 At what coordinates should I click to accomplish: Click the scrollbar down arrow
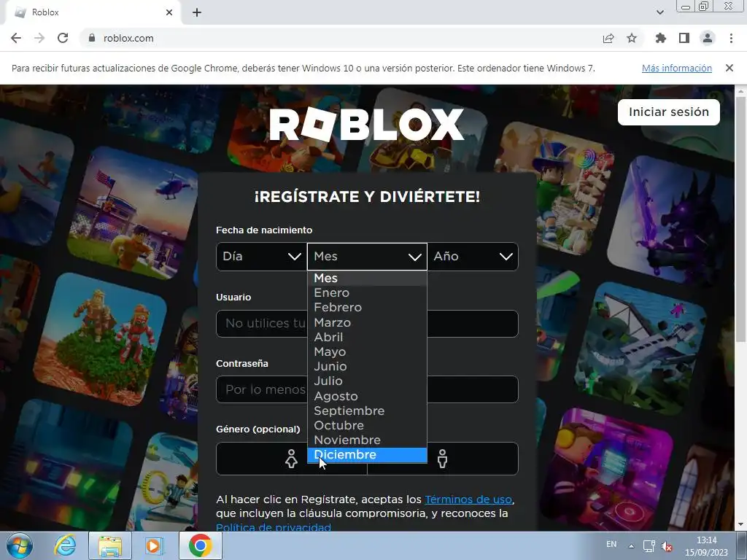pos(741,525)
